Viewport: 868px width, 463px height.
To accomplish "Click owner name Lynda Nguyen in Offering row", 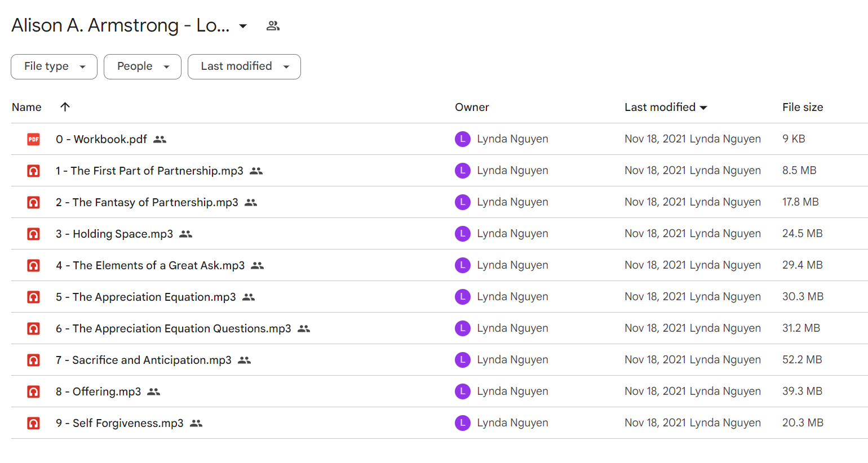I will (x=512, y=391).
